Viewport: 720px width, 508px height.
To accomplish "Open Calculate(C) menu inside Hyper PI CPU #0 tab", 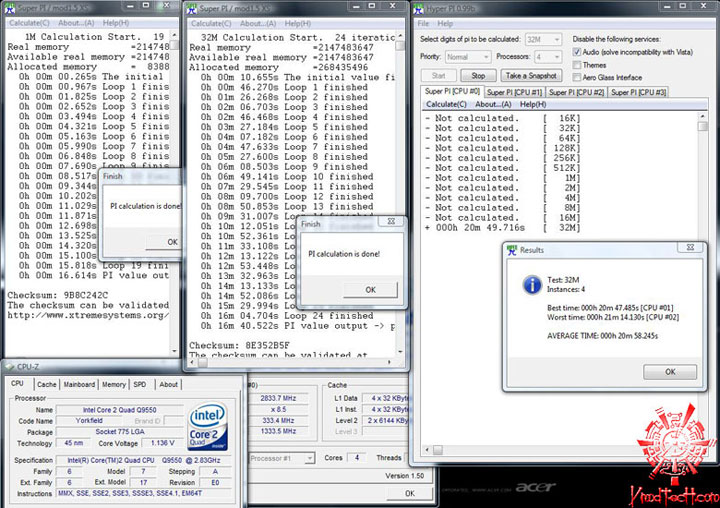I will pos(446,104).
